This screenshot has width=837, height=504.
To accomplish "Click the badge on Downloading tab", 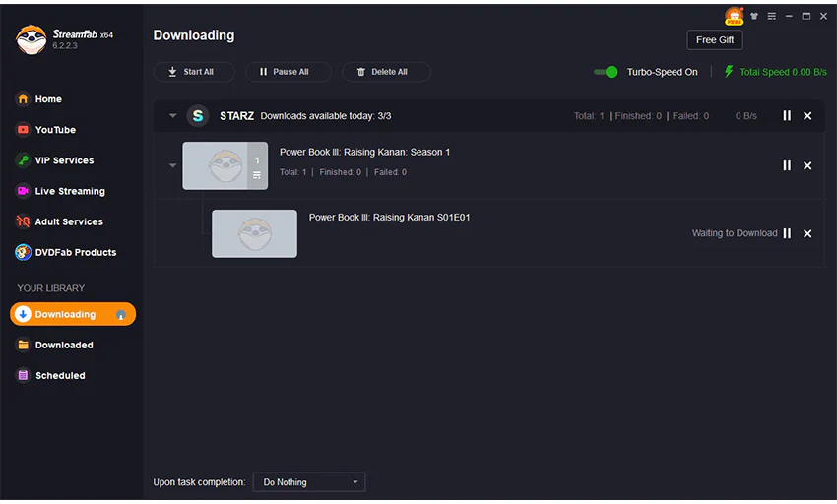I will tap(121, 315).
